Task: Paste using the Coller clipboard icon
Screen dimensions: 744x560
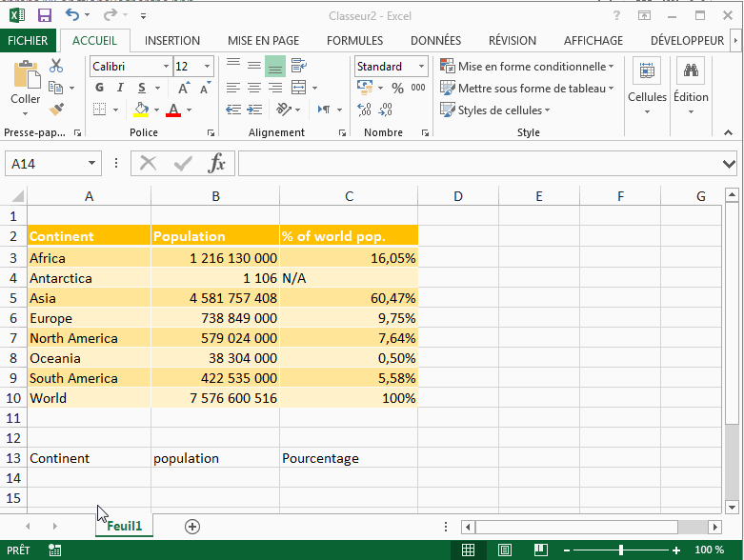Action: click(25, 74)
